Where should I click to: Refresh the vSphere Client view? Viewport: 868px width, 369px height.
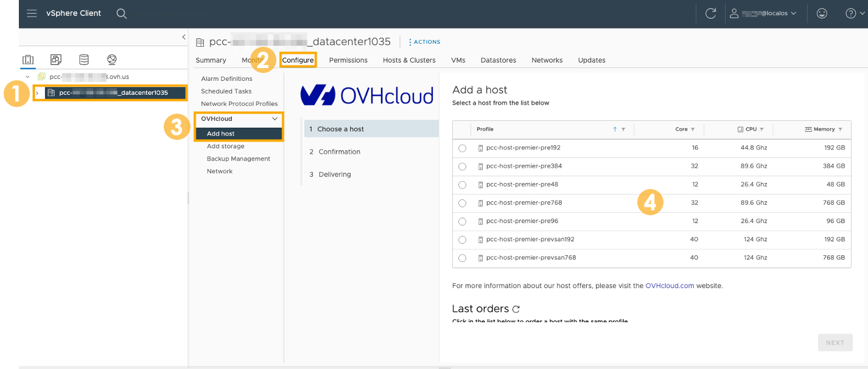pos(710,13)
